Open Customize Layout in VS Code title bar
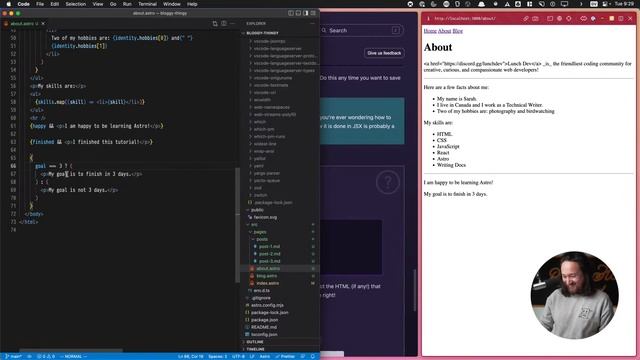640x360 pixels. (313, 13)
